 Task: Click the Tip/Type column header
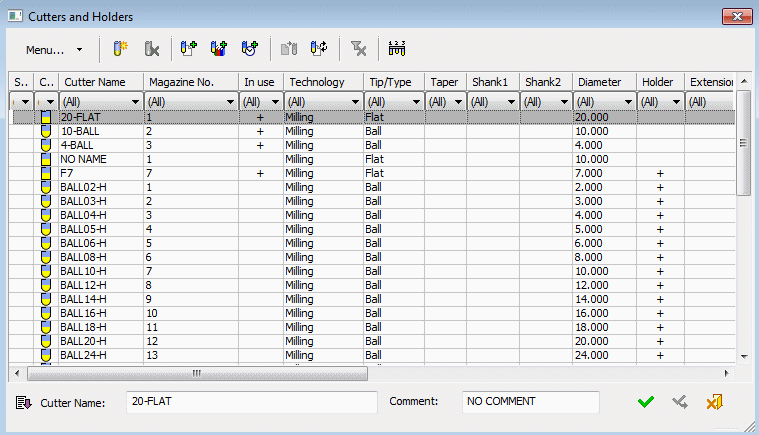click(394, 82)
